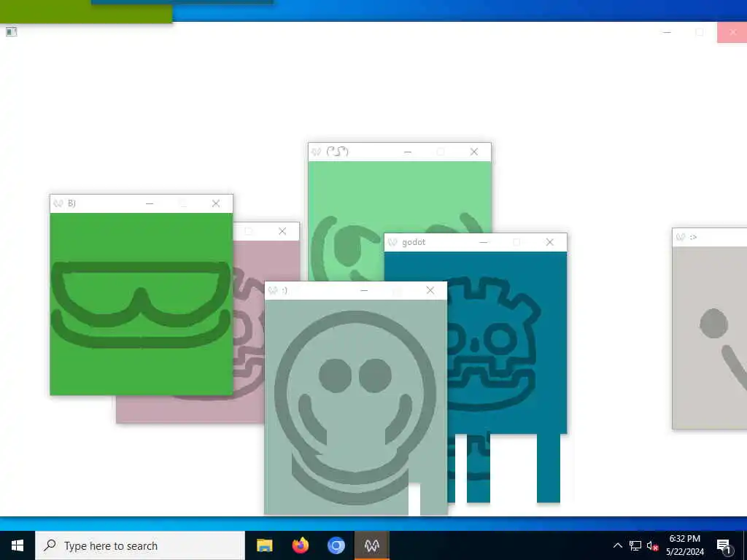Click the taskbar clock showing 6:32 PM
Image resolution: width=747 pixels, height=560 pixels.
684,545
